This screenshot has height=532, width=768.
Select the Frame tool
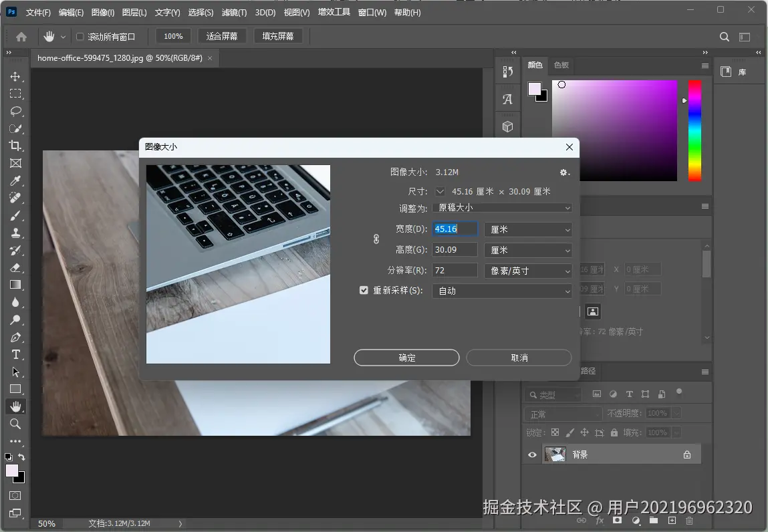coord(15,163)
